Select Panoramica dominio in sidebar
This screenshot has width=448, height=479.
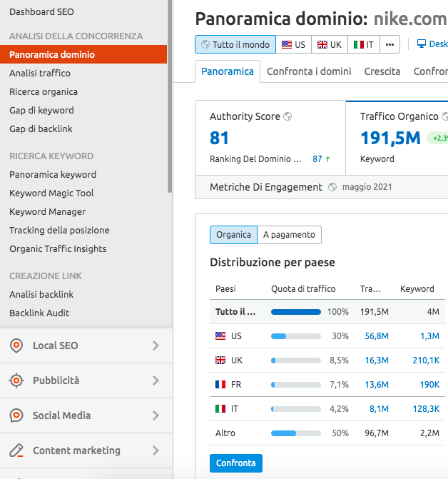[83, 54]
